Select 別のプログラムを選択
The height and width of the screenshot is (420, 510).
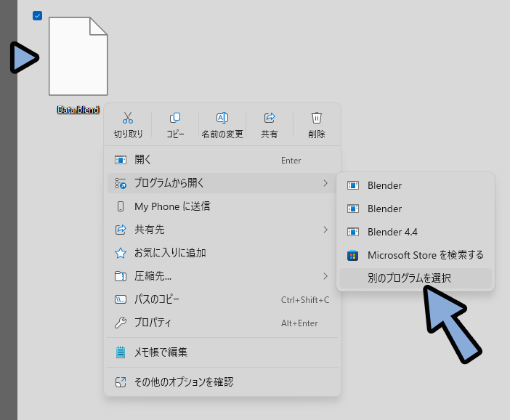pos(409,278)
